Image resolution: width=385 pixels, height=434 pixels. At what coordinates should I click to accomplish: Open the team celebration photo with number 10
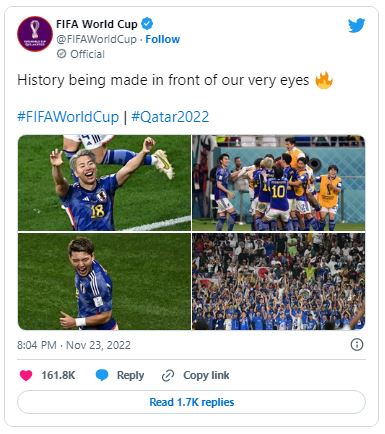pyautogui.click(x=279, y=183)
